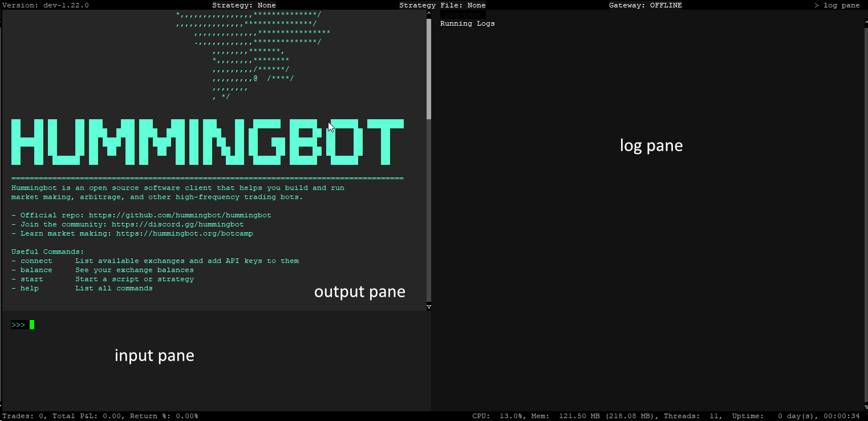The width and height of the screenshot is (868, 421).
Task: Open the official GitHub repo link
Action: (x=180, y=215)
